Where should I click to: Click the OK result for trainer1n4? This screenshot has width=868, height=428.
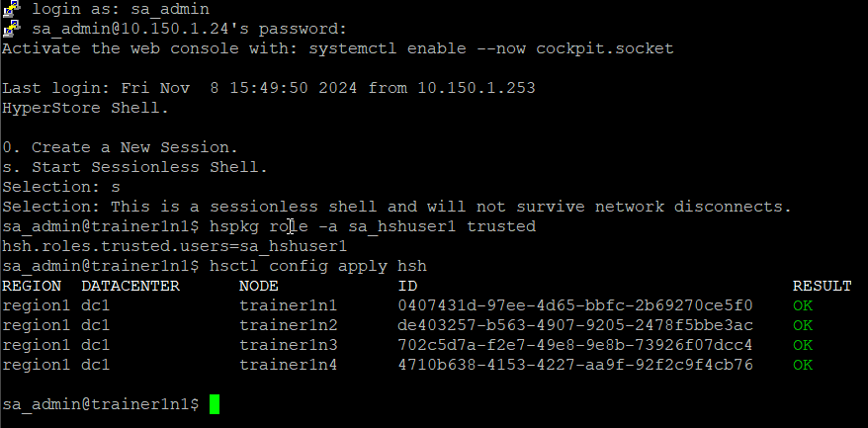802,366
